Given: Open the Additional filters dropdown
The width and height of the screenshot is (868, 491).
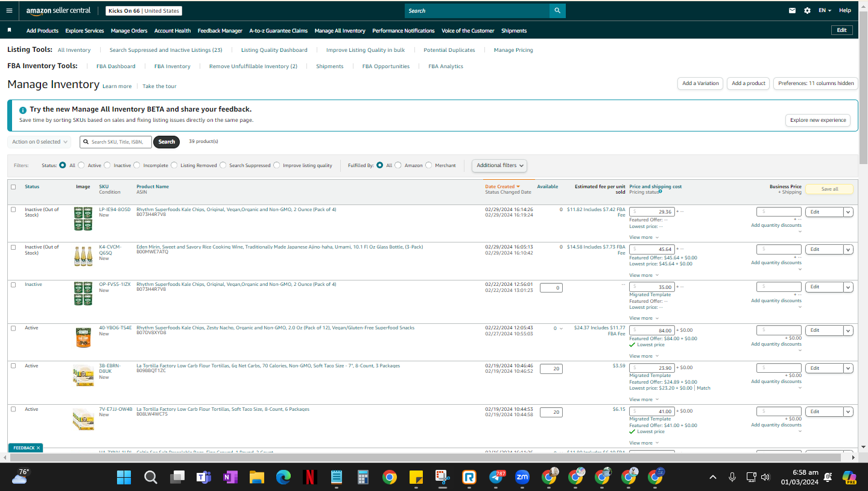Looking at the screenshot, I should [x=499, y=165].
